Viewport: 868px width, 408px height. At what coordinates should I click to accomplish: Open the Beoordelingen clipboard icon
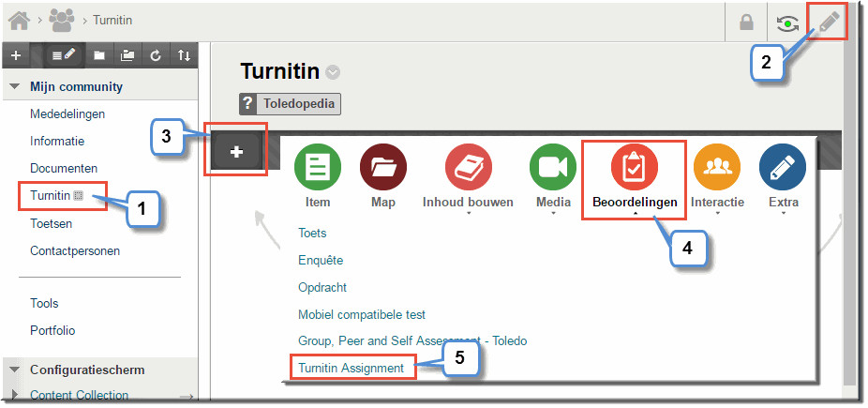[635, 167]
